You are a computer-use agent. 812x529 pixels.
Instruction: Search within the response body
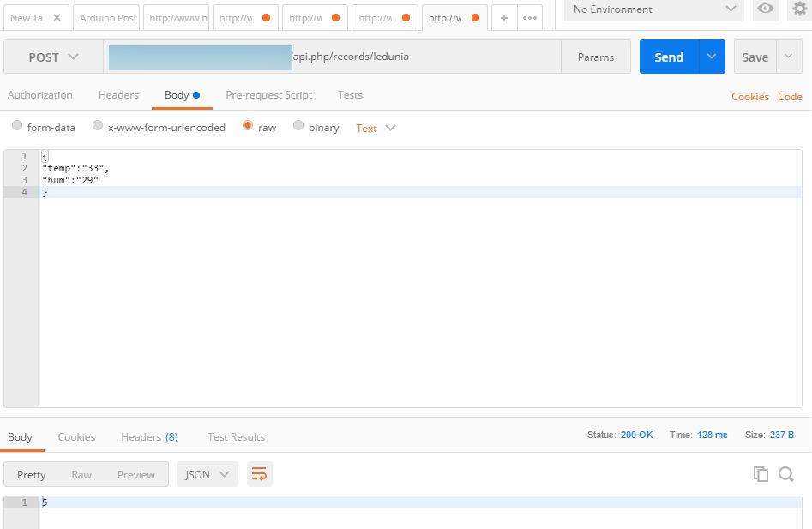(x=786, y=474)
